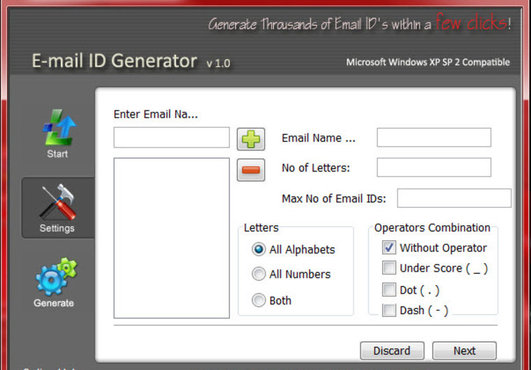Open the Generate gears icon
531x370 pixels.
[56, 276]
